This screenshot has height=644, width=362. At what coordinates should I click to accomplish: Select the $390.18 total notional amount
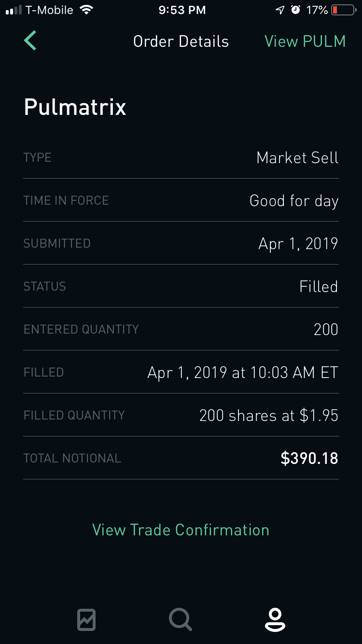[309, 458]
